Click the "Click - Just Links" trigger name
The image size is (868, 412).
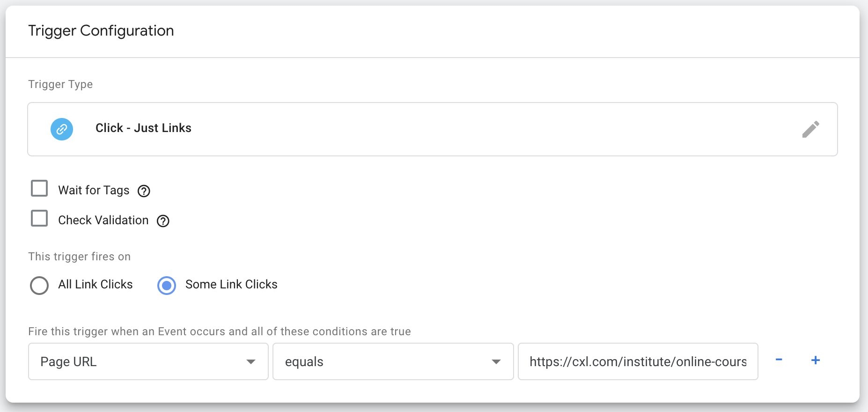[143, 128]
